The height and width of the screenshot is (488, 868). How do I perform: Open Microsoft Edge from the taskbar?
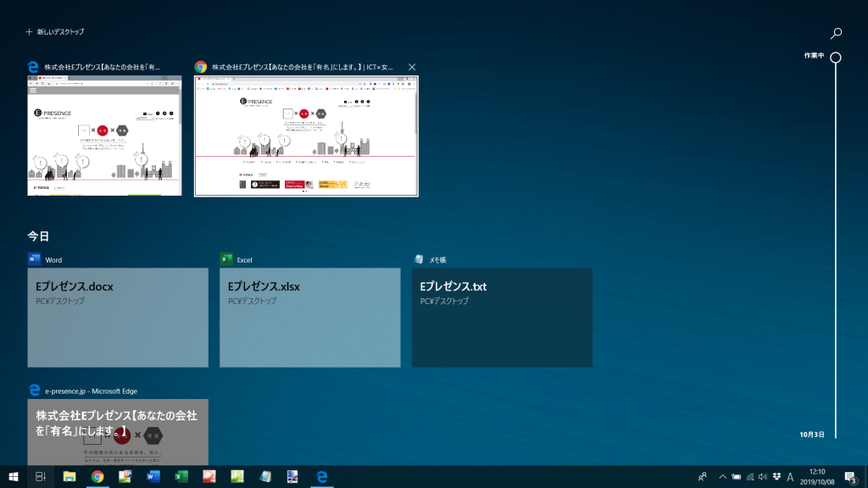pos(321,476)
